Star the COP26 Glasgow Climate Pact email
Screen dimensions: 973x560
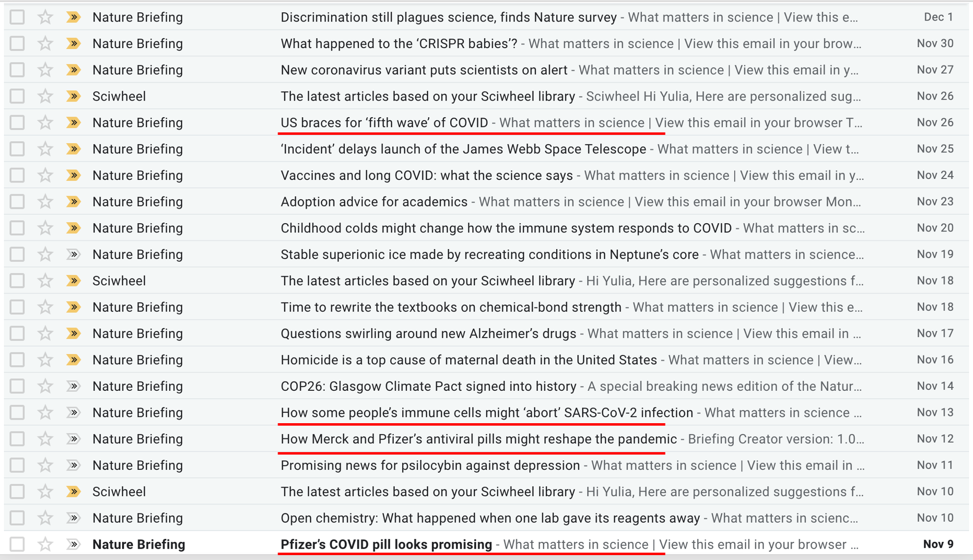pyautogui.click(x=45, y=386)
